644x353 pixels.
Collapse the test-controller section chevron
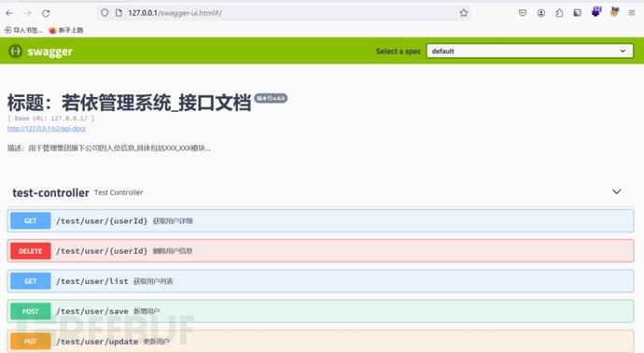pos(617,191)
